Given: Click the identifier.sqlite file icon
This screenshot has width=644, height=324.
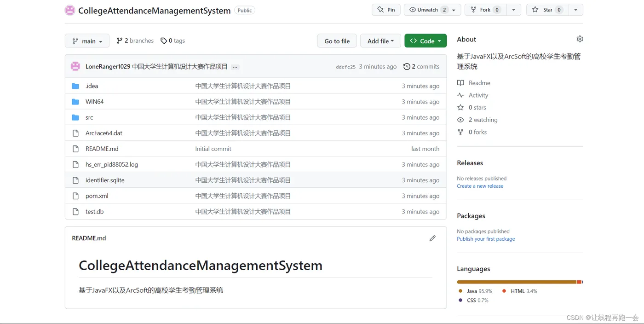Looking at the screenshot, I should coord(75,180).
